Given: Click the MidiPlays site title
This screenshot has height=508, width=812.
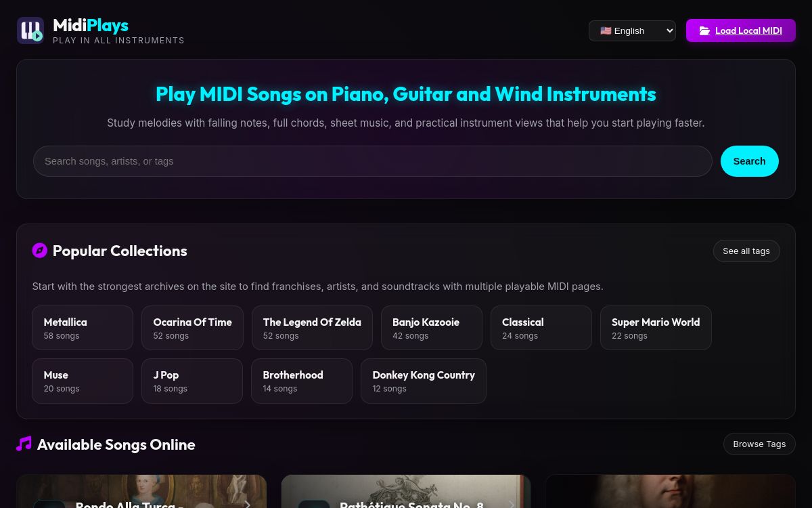Looking at the screenshot, I should tap(91, 25).
